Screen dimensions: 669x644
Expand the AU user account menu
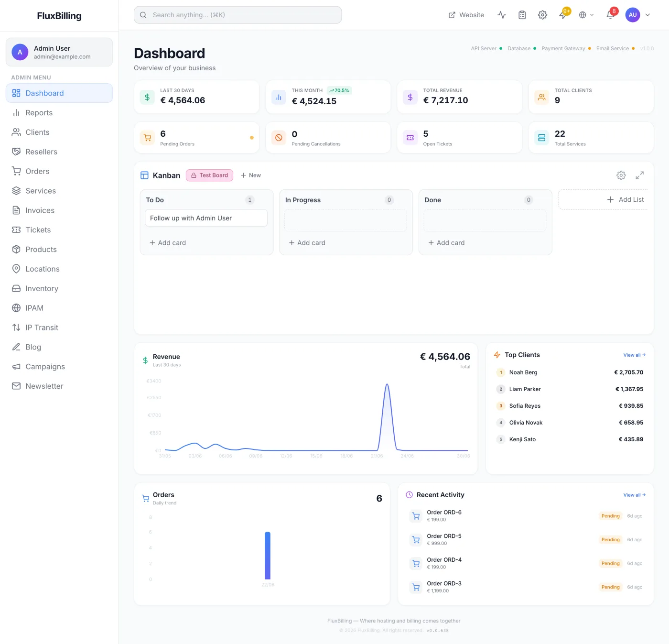coord(638,15)
